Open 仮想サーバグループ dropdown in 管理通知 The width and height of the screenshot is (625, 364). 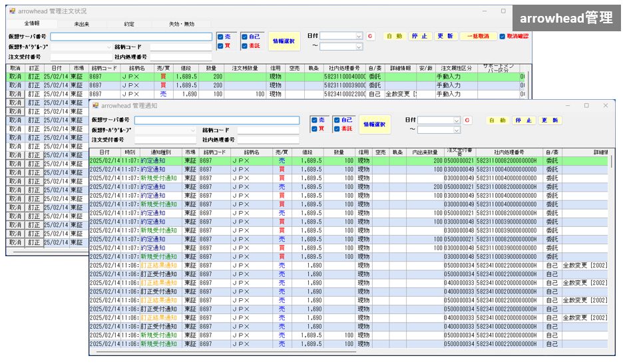click(193, 130)
